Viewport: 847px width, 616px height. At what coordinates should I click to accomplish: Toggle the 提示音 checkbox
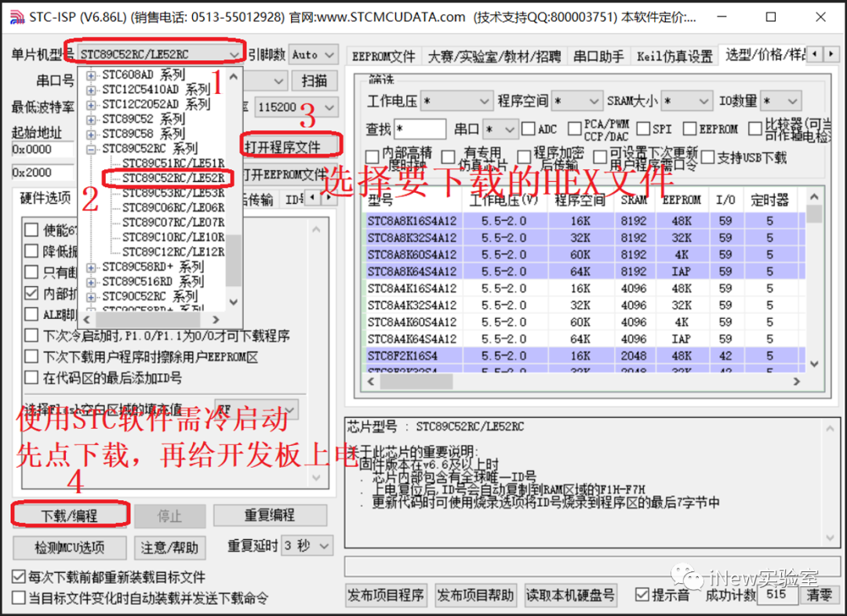coord(642,595)
